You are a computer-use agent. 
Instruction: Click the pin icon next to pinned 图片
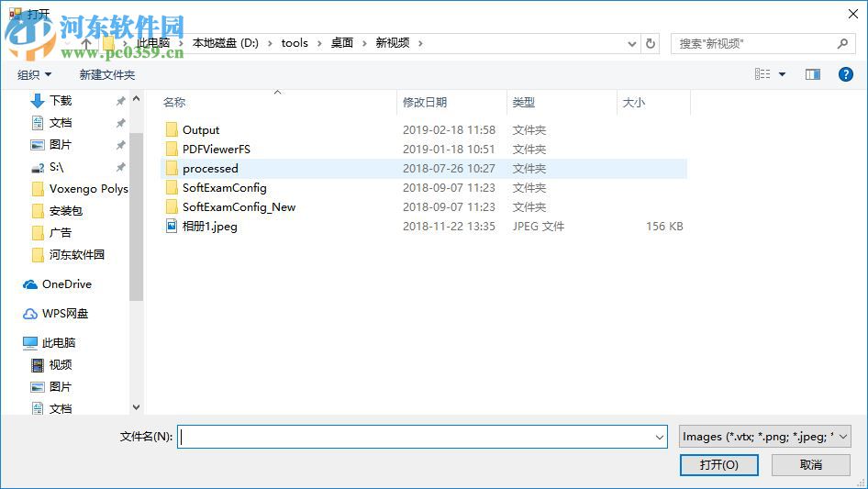120,145
